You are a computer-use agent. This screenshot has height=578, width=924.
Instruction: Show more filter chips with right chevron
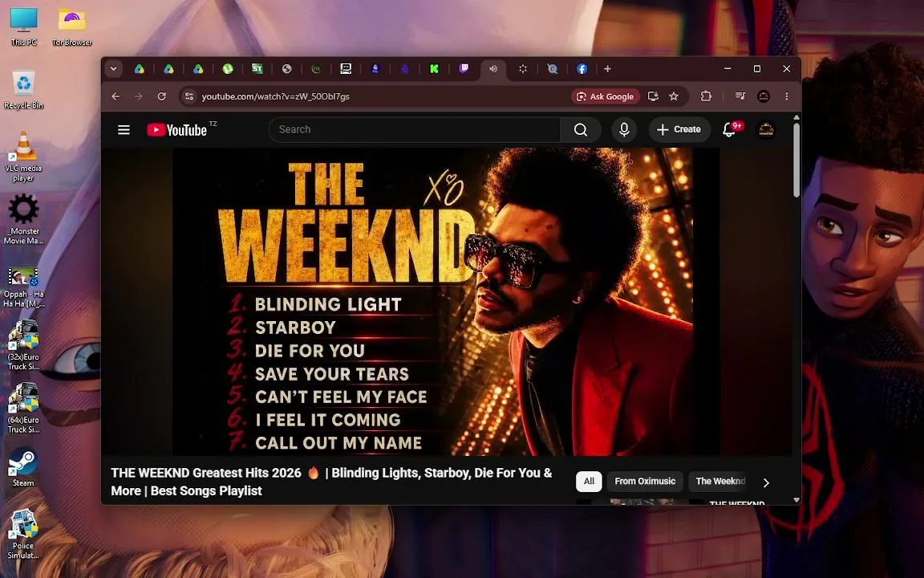[766, 482]
